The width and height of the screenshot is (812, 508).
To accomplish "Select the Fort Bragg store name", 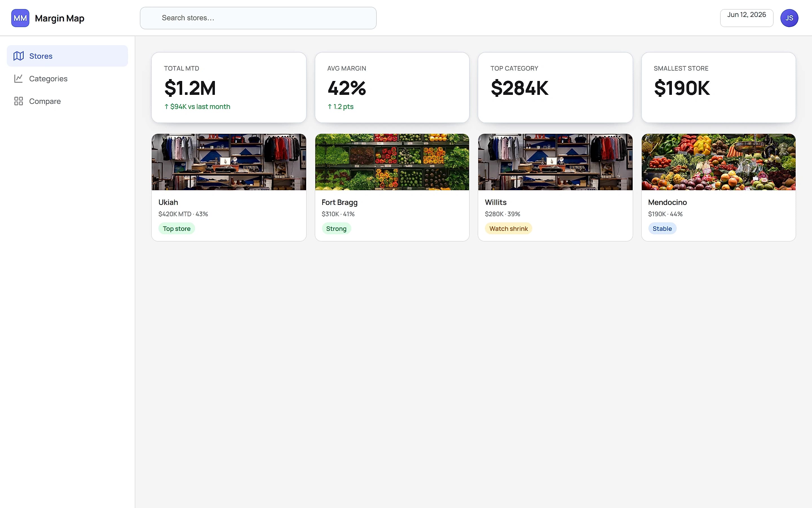I will (x=339, y=202).
